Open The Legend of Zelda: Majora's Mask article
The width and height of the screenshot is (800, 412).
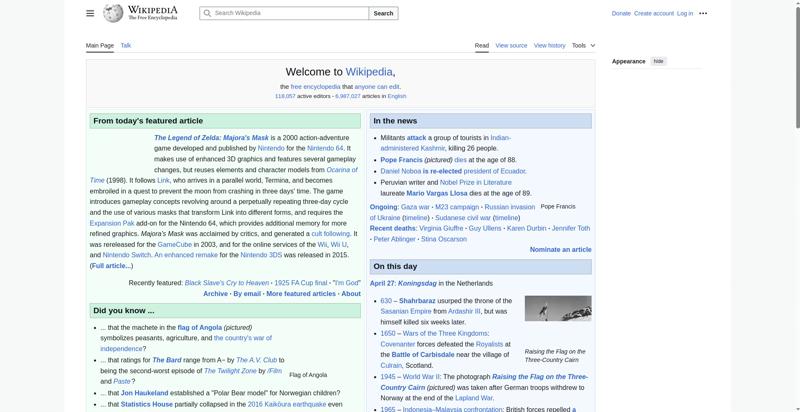click(211, 138)
